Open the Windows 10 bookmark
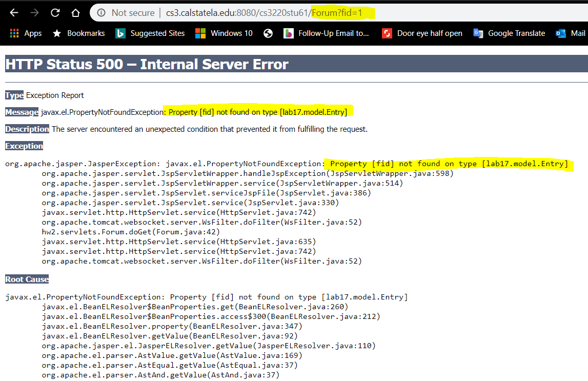 coord(224,33)
